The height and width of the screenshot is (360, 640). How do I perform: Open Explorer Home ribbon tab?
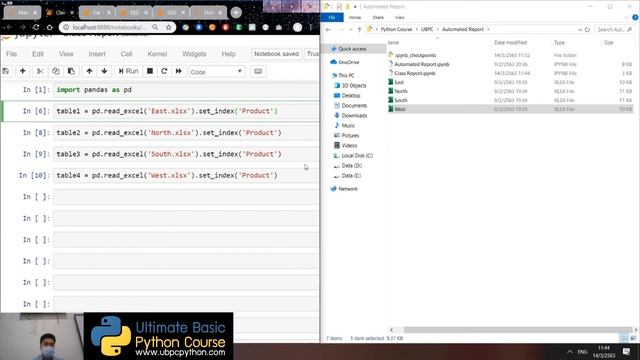(x=355, y=18)
